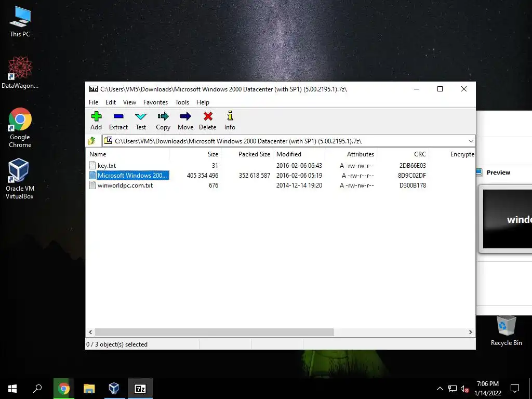Click packed size 352 618 587

click(x=255, y=176)
